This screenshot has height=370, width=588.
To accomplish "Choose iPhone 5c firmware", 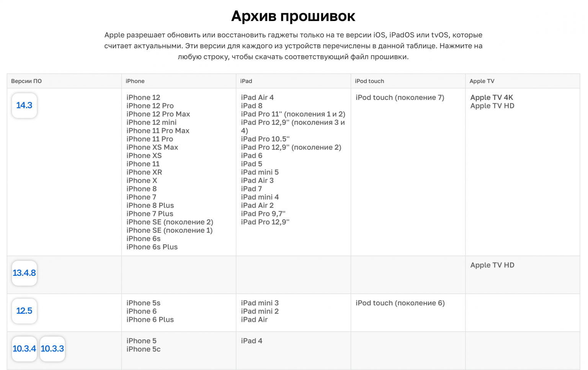I will (144, 349).
